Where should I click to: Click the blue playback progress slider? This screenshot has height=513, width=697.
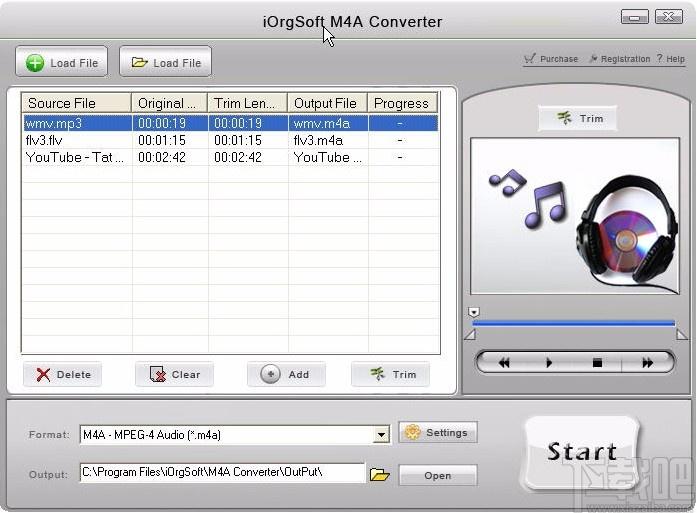pos(573,324)
